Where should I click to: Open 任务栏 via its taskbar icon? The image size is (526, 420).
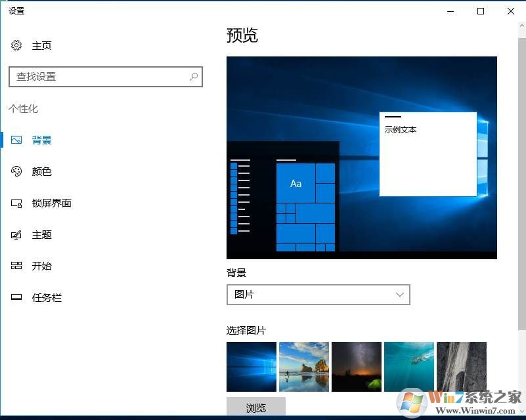[x=16, y=297]
